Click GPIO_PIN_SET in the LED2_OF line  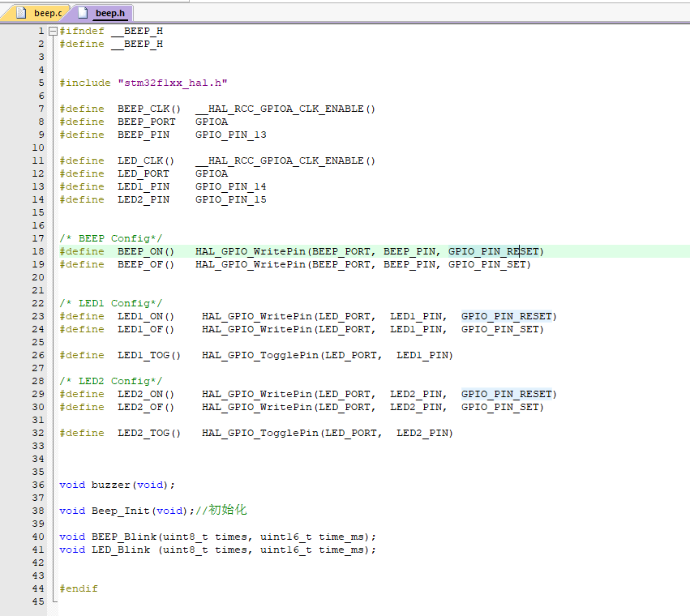(502, 407)
